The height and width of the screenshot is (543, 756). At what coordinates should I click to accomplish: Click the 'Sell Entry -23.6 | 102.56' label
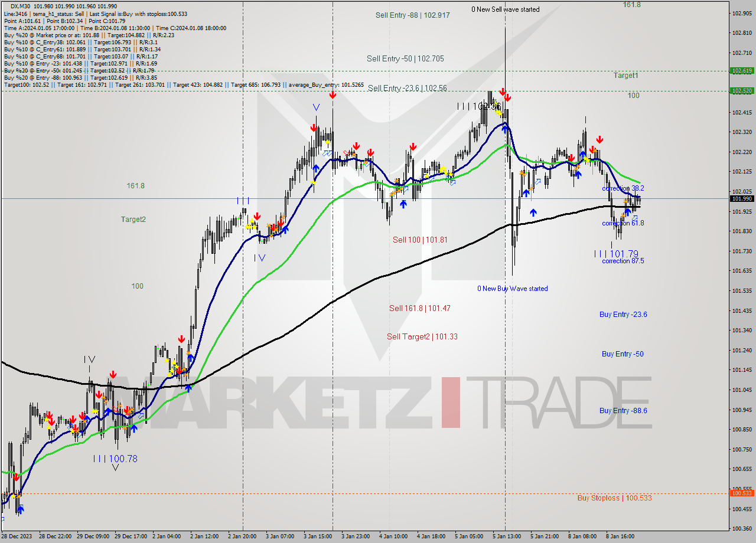pyautogui.click(x=408, y=88)
